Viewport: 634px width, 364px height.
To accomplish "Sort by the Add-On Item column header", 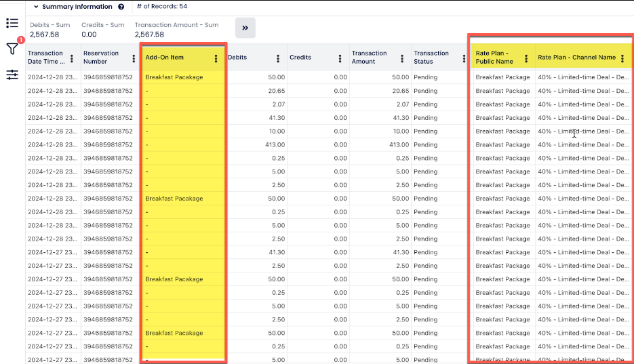I will (x=165, y=58).
